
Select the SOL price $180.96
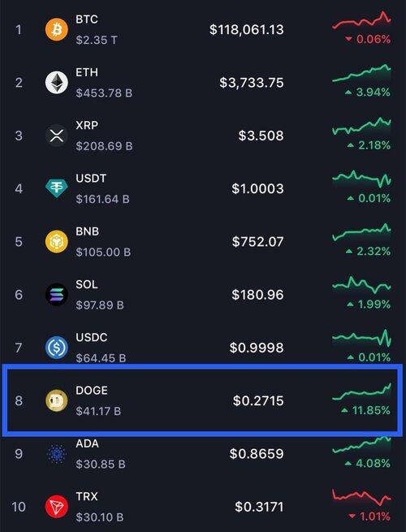coord(257,295)
